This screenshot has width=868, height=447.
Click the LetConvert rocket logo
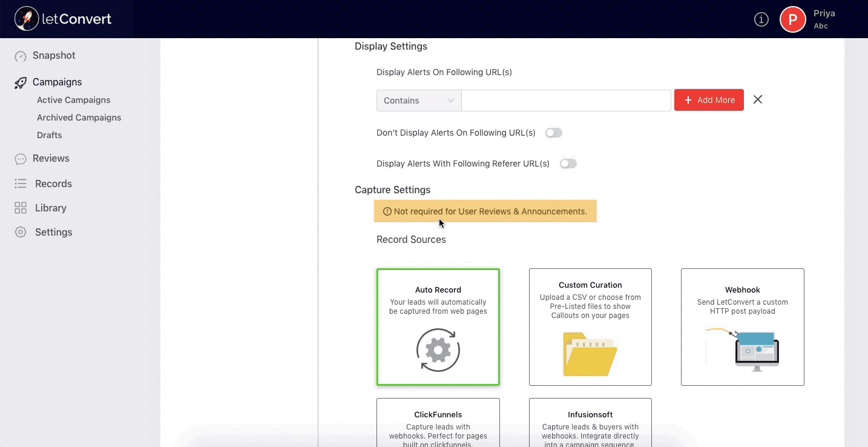click(27, 19)
